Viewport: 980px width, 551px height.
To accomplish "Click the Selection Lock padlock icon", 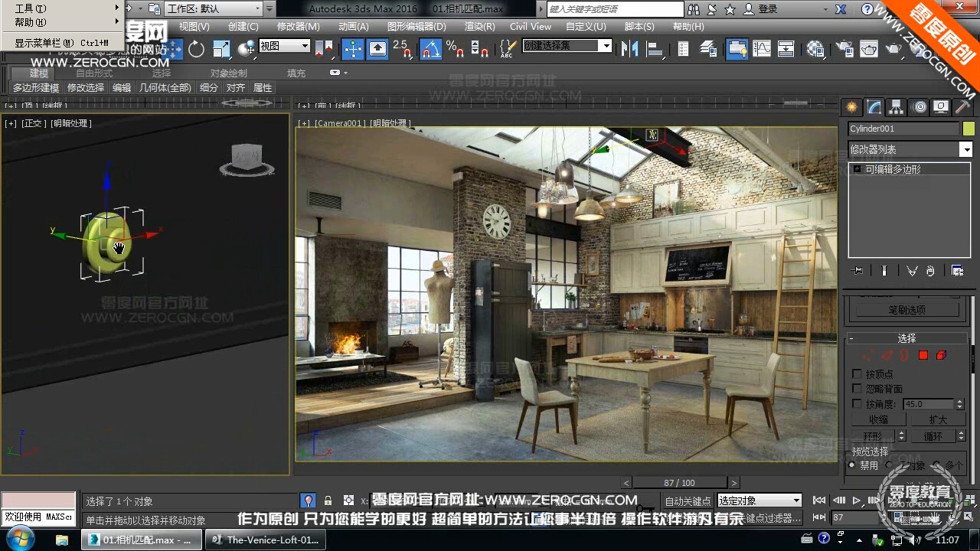I will pos(328,500).
